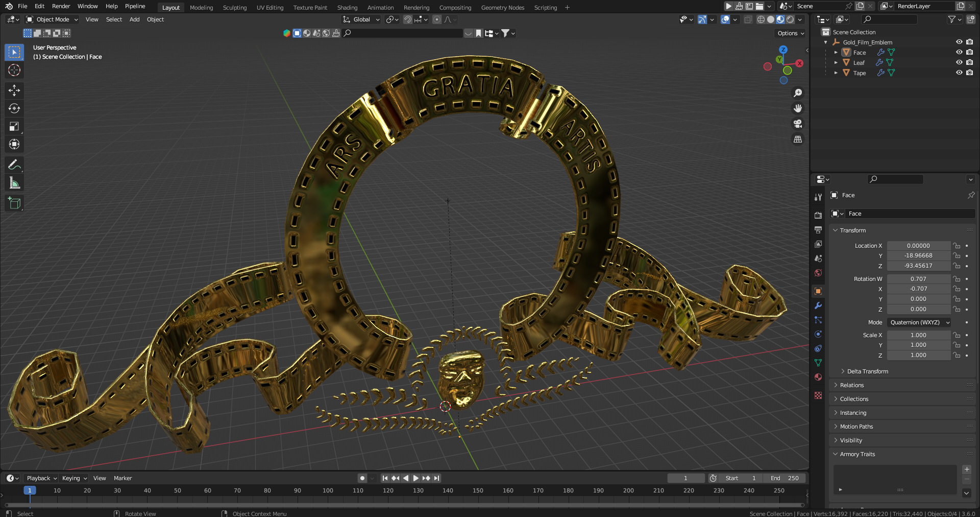Select the Add Cube tool
The height and width of the screenshot is (517, 980).
click(x=14, y=203)
